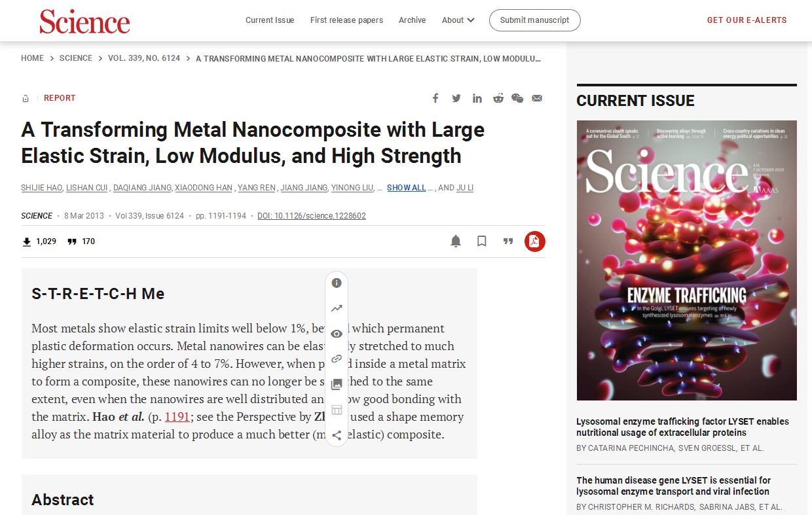Expand the About dropdown menu
The height and width of the screenshot is (515, 812).
[458, 20]
